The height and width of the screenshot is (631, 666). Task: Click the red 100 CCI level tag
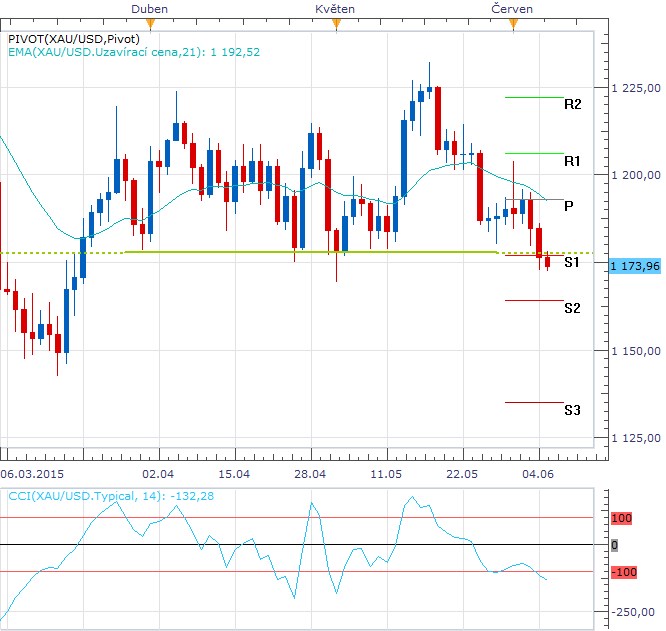click(621, 518)
